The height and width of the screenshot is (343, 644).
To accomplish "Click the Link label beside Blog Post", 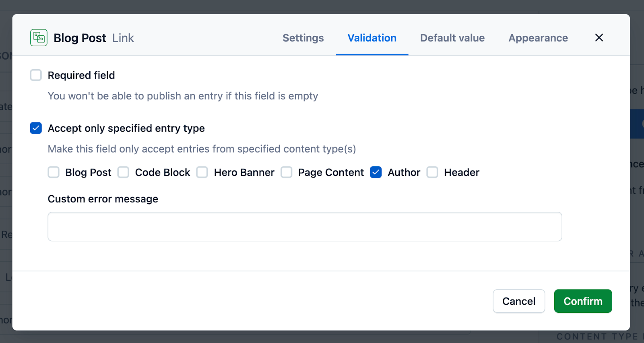I will pyautogui.click(x=123, y=37).
